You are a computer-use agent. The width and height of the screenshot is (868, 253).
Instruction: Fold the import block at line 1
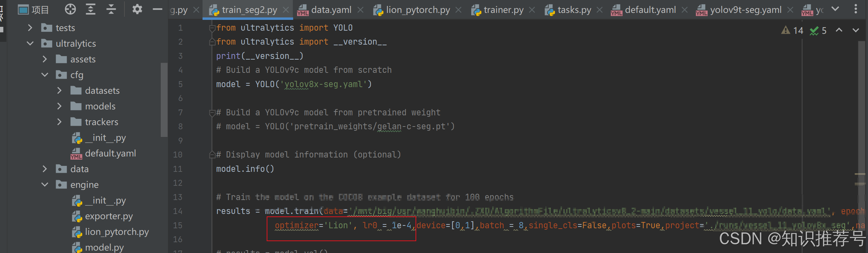(212, 28)
